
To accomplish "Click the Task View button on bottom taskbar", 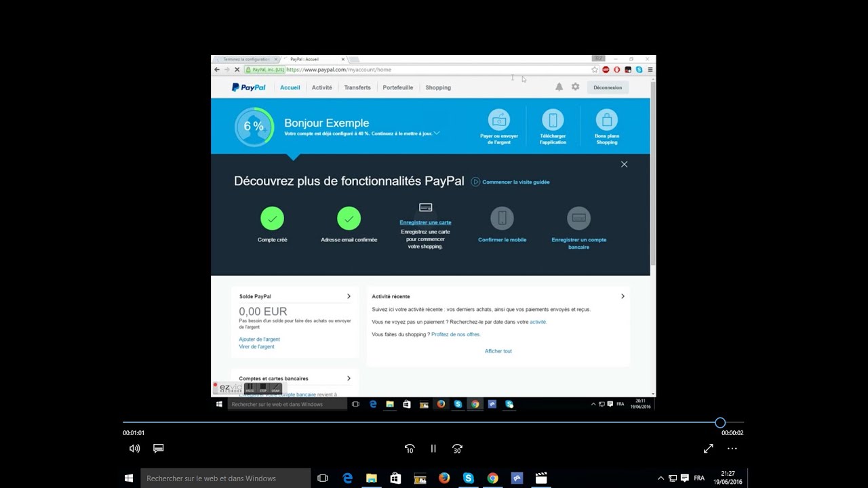I will point(323,478).
